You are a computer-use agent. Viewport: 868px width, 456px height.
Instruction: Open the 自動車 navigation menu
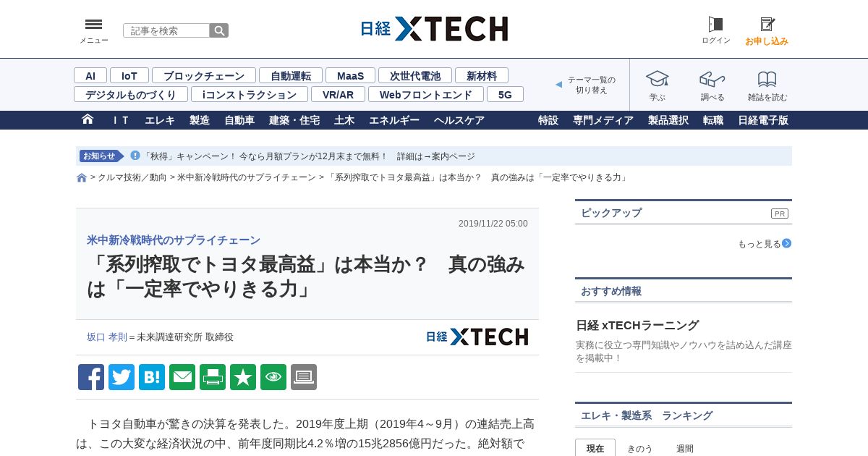pyautogui.click(x=239, y=120)
